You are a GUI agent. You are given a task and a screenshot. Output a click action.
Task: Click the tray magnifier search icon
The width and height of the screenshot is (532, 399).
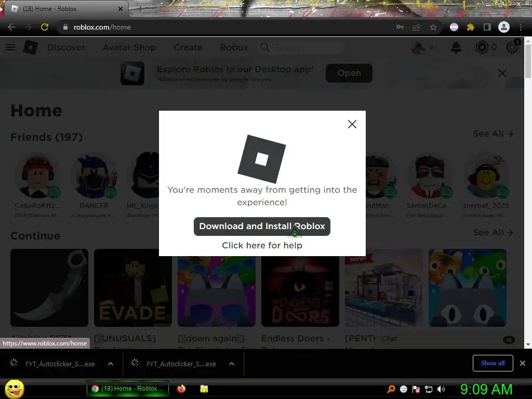391,389
